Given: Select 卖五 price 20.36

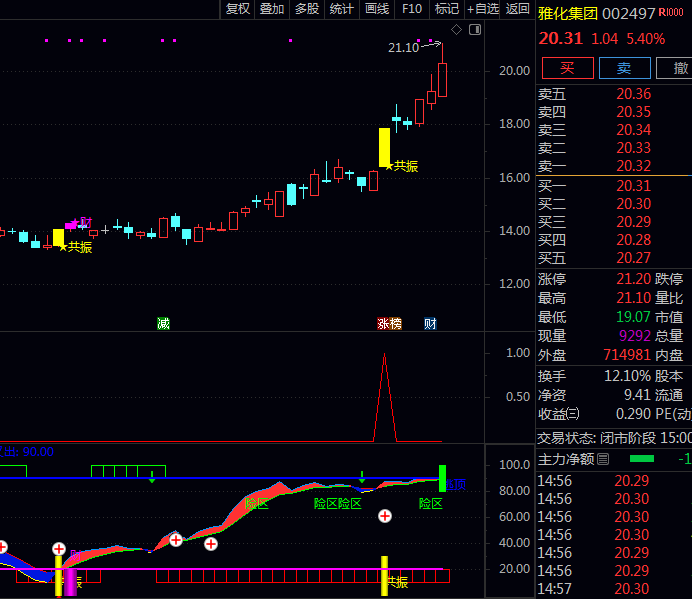Looking at the screenshot, I should pos(633,94).
